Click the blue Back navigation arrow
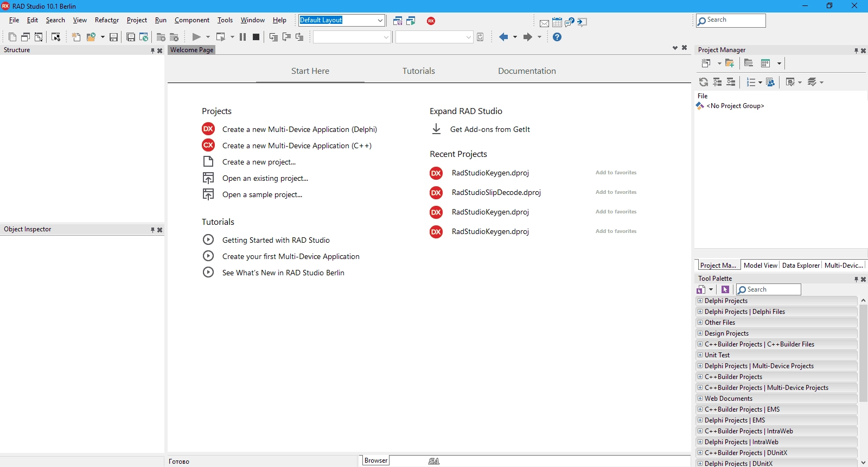868x467 pixels. [x=503, y=37]
